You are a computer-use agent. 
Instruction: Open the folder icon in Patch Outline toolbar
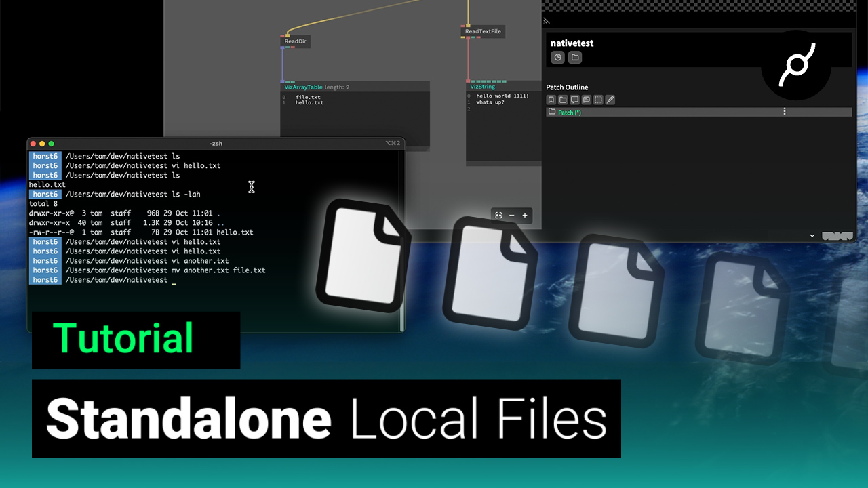[x=563, y=100]
